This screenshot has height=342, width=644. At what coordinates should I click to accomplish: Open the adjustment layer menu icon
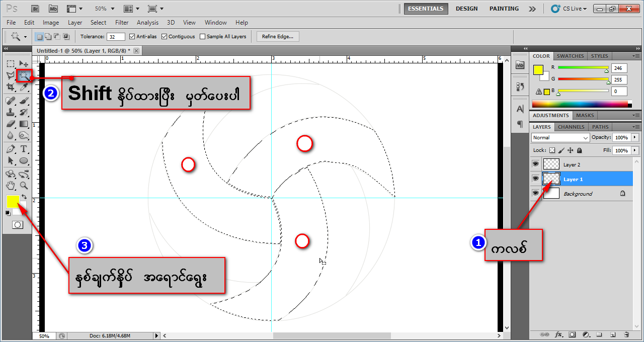click(586, 334)
